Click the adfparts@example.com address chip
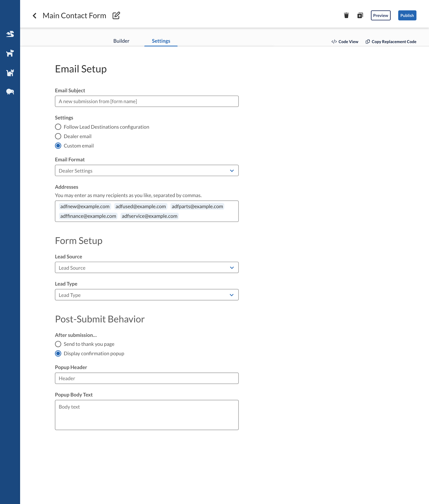 (x=197, y=206)
